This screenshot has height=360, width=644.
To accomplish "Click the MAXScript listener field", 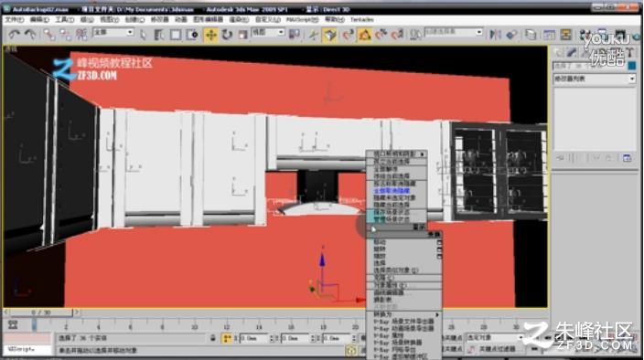I will (x=27, y=349).
